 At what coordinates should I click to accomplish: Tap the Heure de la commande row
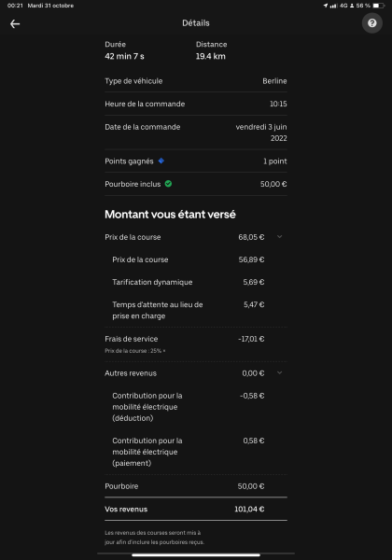(x=196, y=104)
